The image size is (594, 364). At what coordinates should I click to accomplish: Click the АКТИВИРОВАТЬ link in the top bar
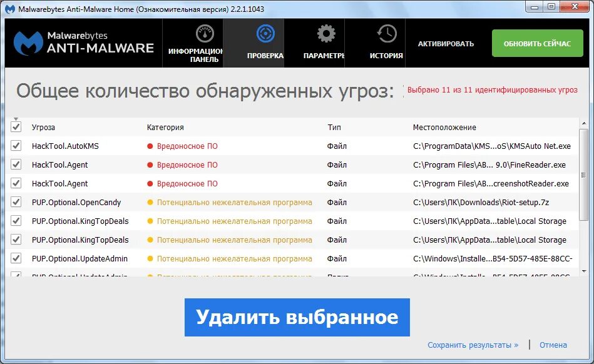coord(446,44)
